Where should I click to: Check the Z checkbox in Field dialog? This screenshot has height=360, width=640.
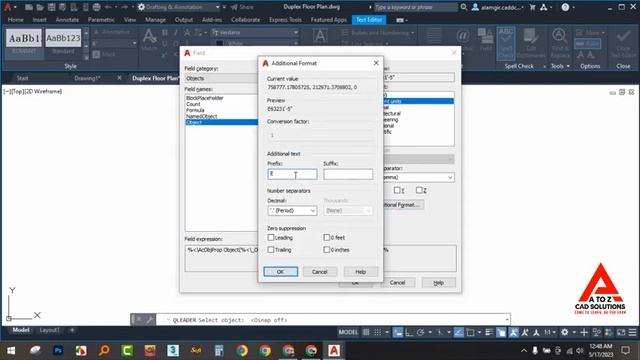coord(419,190)
